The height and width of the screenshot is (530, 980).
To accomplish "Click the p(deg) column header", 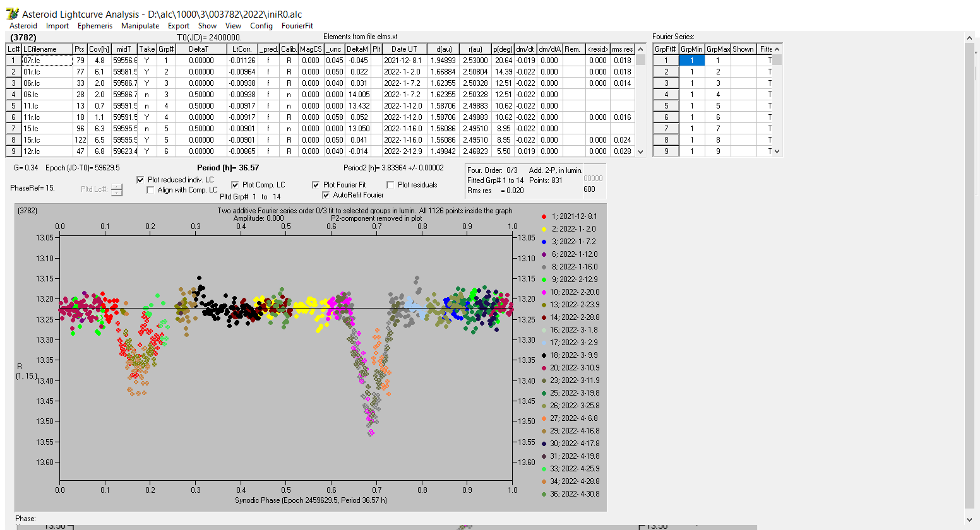I will click(503, 49).
